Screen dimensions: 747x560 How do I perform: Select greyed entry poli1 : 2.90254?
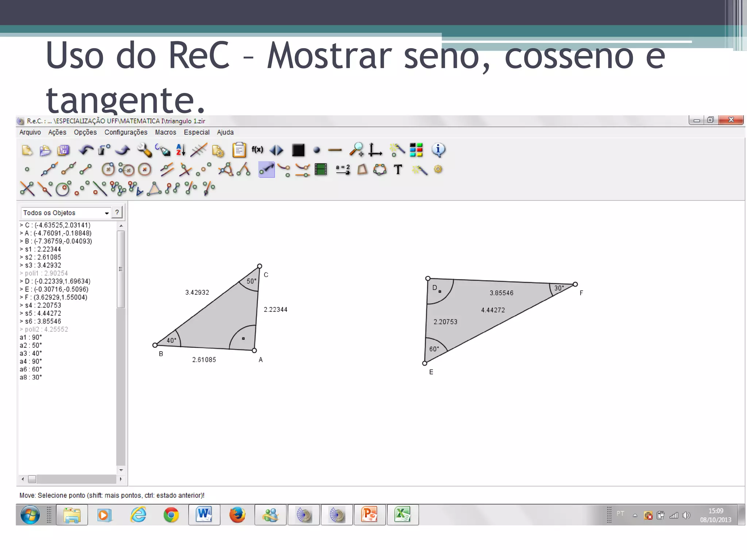[43, 273]
